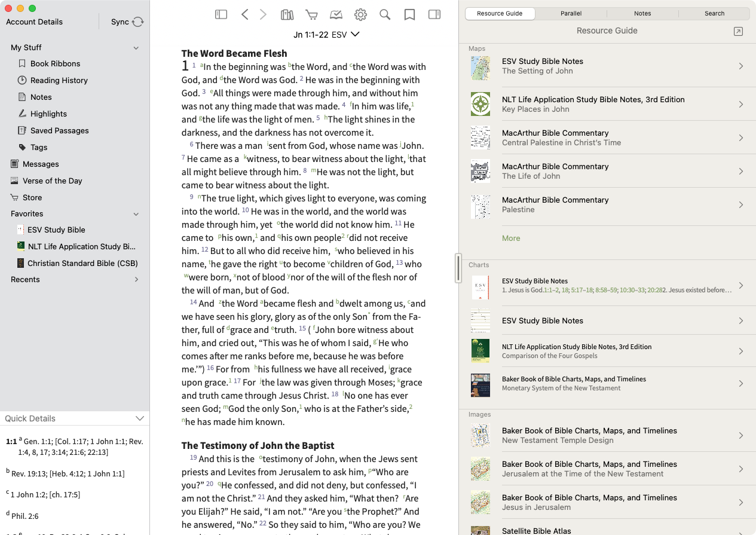Pop out the Resource Guide window
Screen dimensions: 756x535
(x=738, y=31)
